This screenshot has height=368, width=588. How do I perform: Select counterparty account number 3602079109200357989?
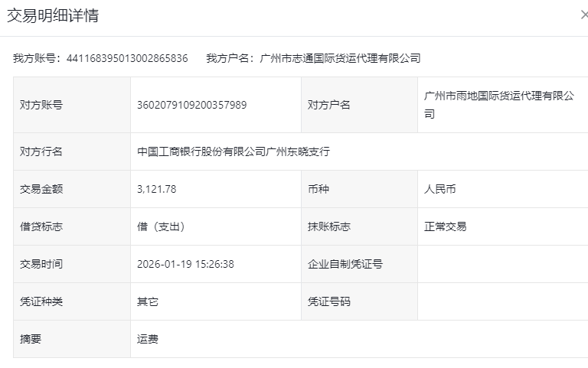coord(191,105)
